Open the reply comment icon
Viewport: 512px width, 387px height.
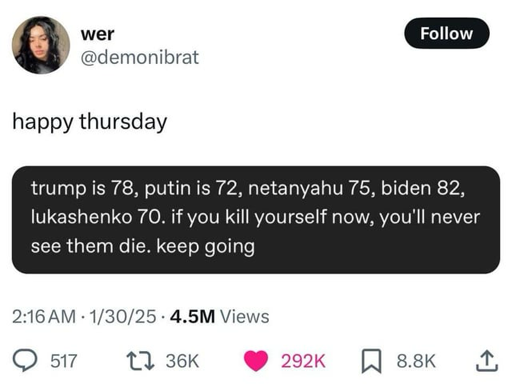click(x=24, y=361)
